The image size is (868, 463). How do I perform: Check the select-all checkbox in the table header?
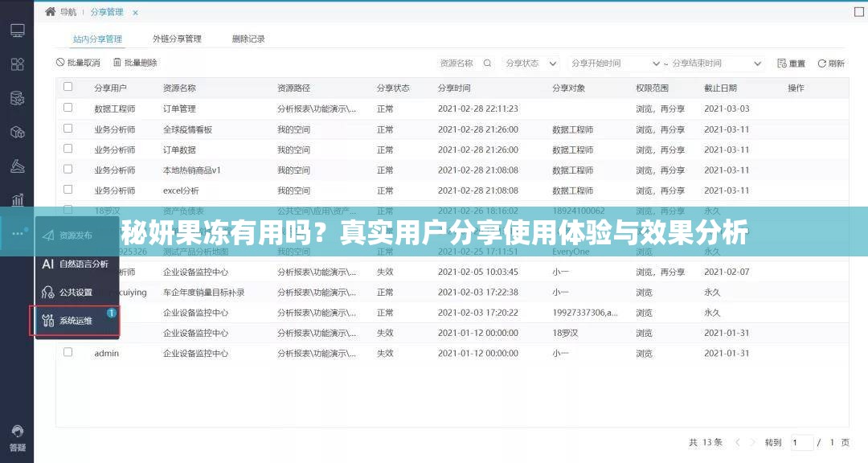pyautogui.click(x=68, y=86)
